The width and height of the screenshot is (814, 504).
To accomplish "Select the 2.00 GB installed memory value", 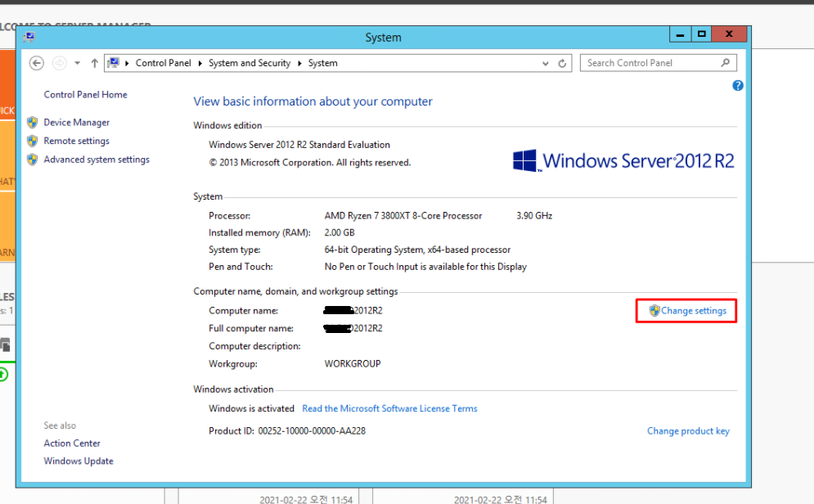I will point(340,232).
